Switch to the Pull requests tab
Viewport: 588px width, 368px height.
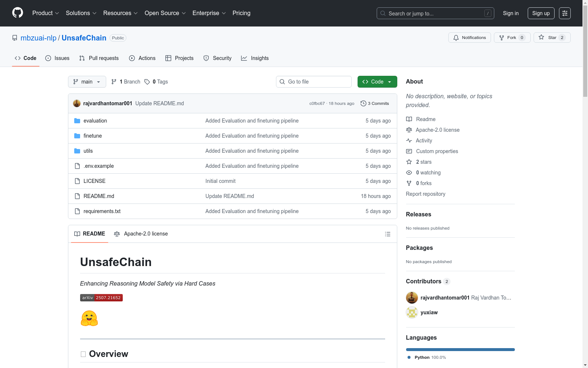[x=99, y=58]
